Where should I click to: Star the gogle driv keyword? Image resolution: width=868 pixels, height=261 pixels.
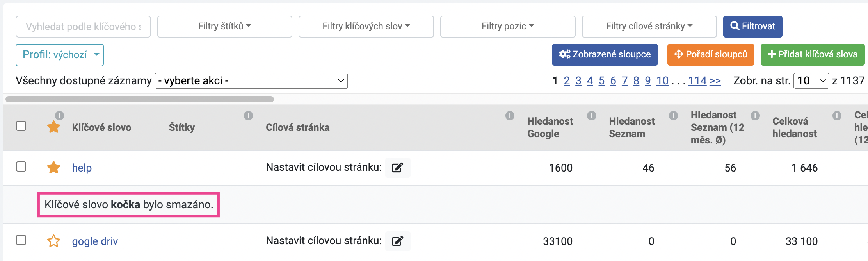point(53,241)
